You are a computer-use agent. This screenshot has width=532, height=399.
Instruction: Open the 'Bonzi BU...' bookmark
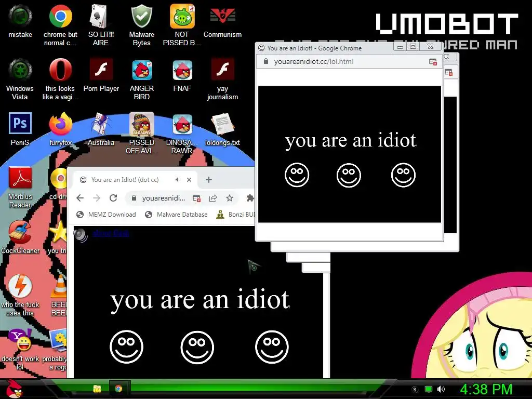tap(235, 215)
